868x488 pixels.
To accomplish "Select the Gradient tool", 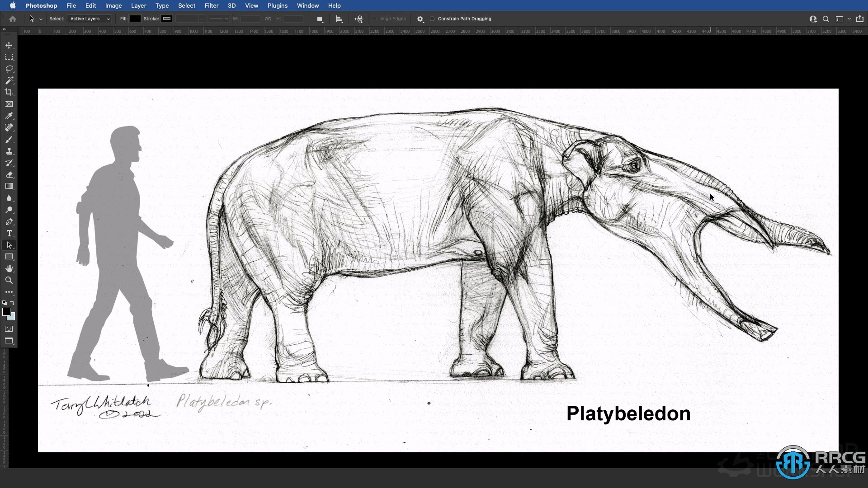I will coord(9,187).
